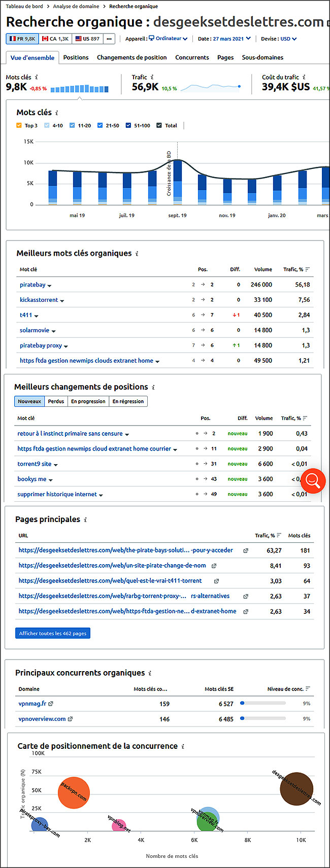Expand options arrow next to piratebay keyword
Viewport: 330px width, 868px height.
(49, 286)
